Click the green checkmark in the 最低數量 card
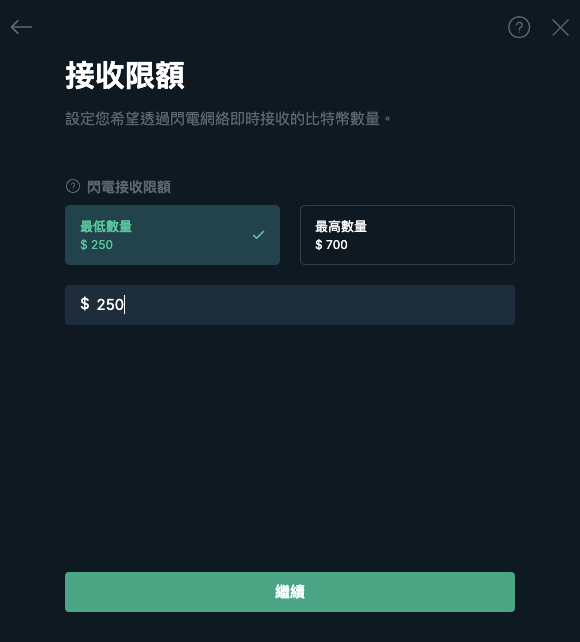580x642 pixels. pos(258,235)
